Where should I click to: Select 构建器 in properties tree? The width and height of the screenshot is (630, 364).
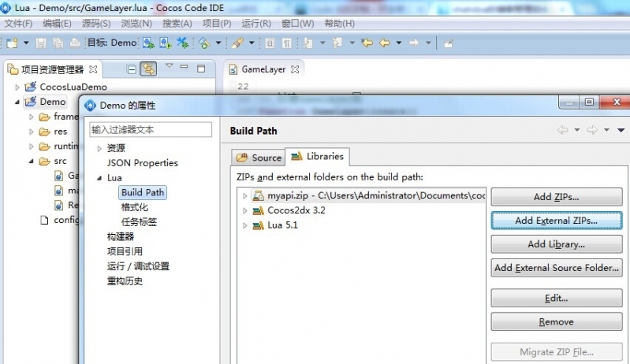point(121,237)
